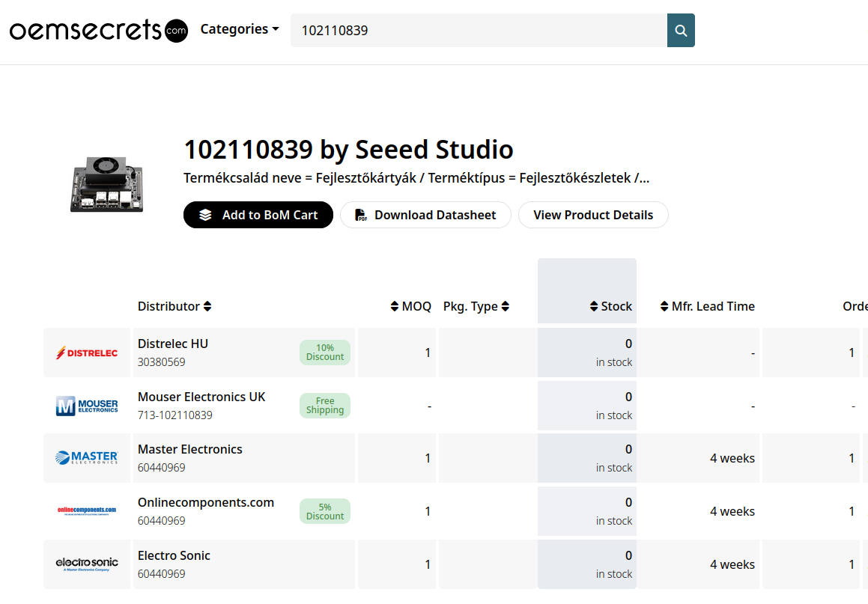Click the Mouser Electronics logo

(x=87, y=406)
